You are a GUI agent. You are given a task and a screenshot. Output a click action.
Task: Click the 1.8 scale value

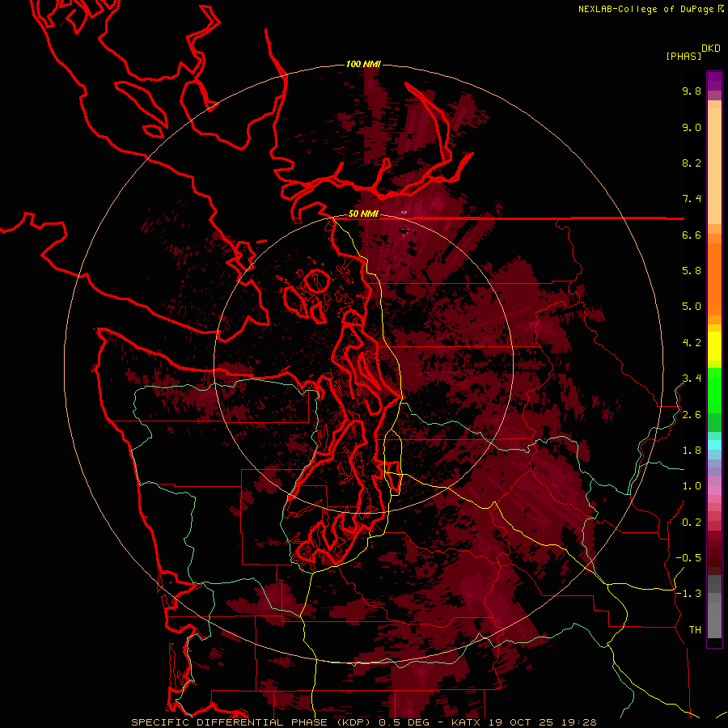692,451
